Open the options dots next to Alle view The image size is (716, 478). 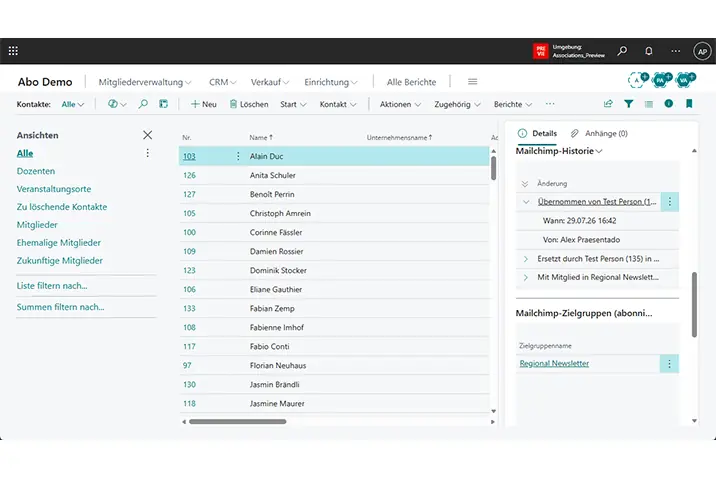[x=147, y=153]
